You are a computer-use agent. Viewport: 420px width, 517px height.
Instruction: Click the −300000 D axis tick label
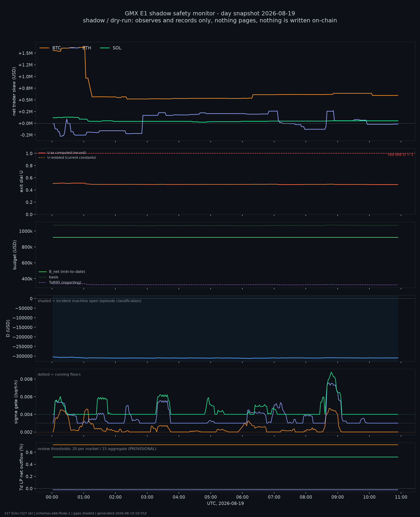[x=24, y=356]
